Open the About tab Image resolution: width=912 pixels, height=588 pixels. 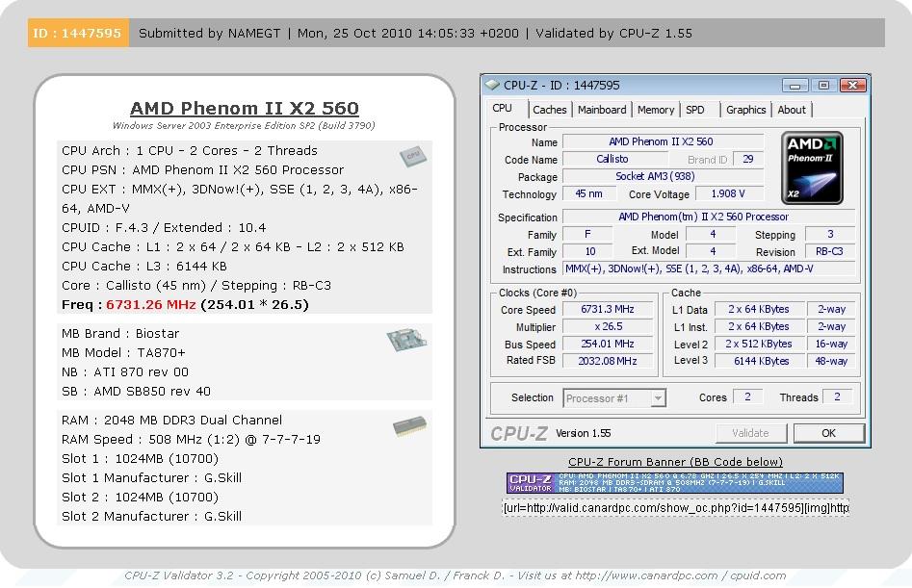(792, 110)
